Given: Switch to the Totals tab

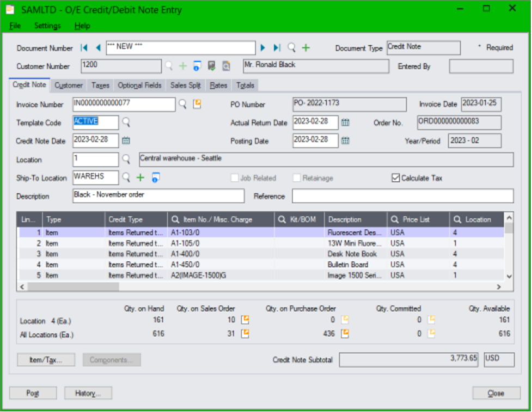Looking at the screenshot, I should click(x=245, y=85).
